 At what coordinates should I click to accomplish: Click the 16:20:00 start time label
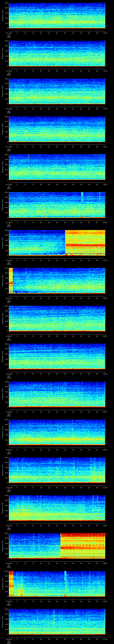pyautogui.click(x=9, y=260)
